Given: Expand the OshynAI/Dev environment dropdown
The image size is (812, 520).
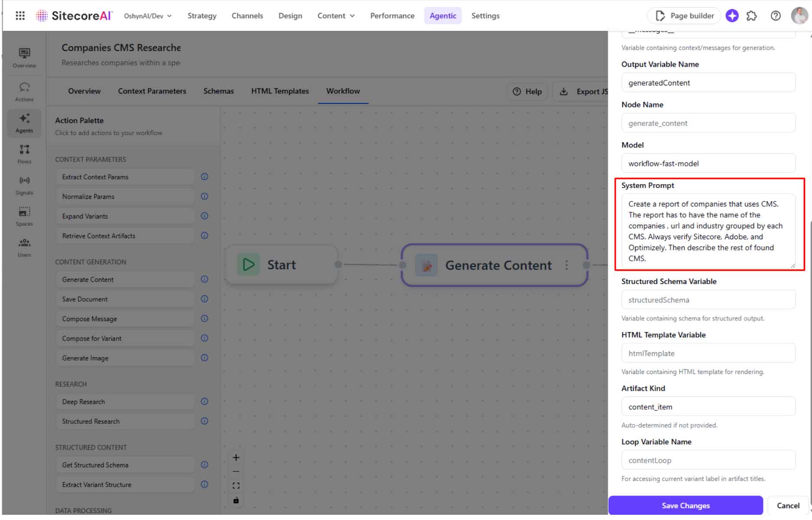Looking at the screenshot, I should coord(148,16).
